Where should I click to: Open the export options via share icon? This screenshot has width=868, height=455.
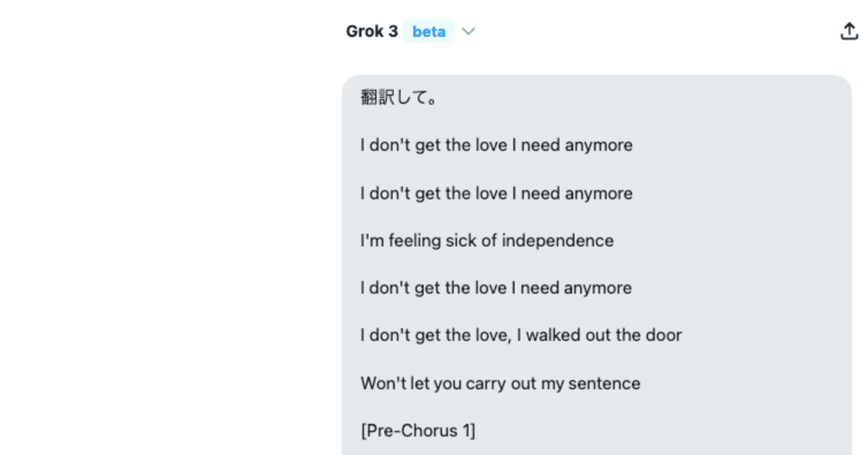click(849, 31)
